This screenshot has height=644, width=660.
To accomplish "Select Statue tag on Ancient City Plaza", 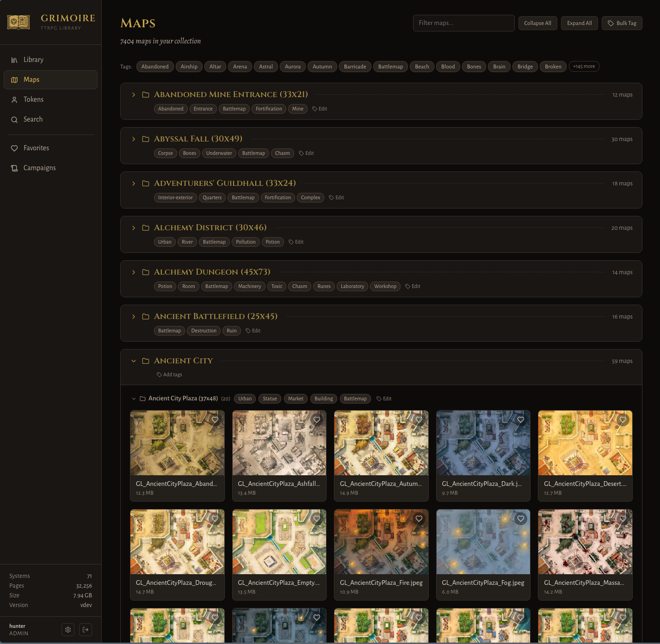I will [x=270, y=399].
